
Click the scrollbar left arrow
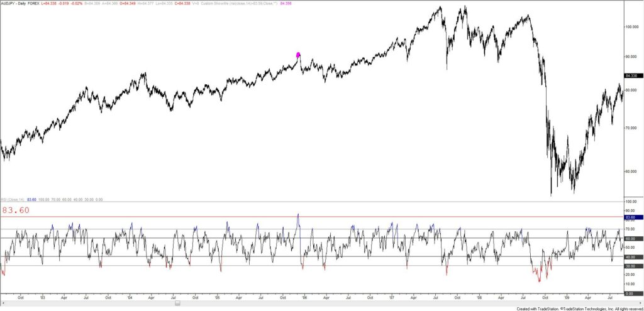click(3, 303)
